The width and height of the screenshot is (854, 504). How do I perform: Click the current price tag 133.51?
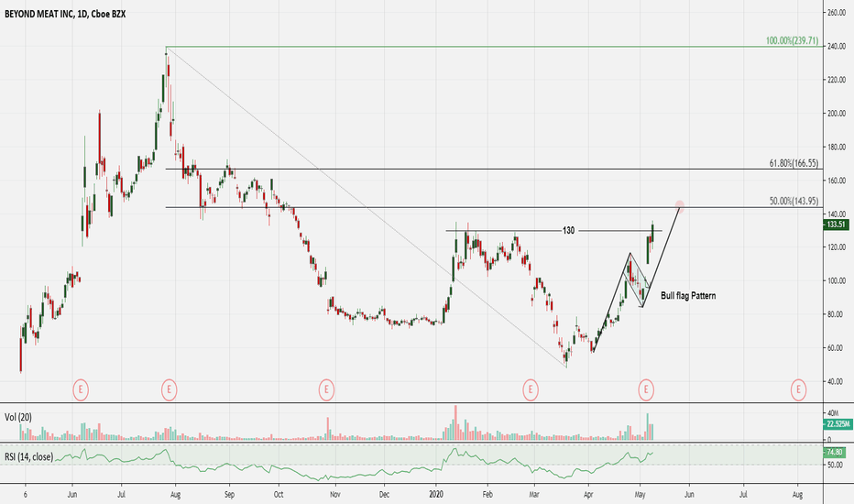coord(836,225)
